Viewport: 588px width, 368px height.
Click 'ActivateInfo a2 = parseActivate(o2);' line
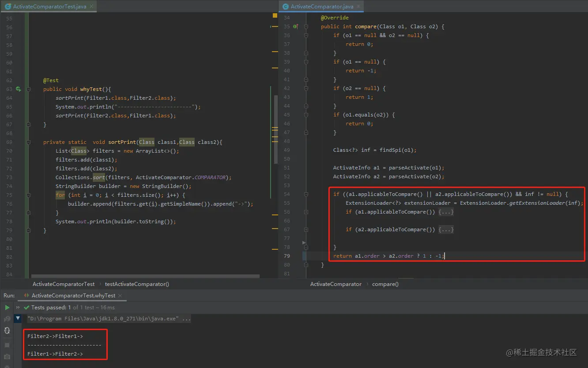[x=389, y=176]
